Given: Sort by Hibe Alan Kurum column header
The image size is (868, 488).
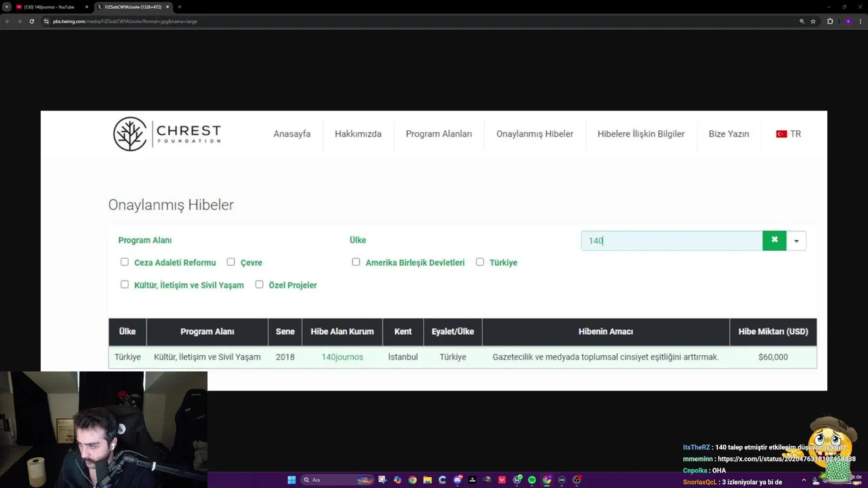Looking at the screenshot, I should 342,332.
